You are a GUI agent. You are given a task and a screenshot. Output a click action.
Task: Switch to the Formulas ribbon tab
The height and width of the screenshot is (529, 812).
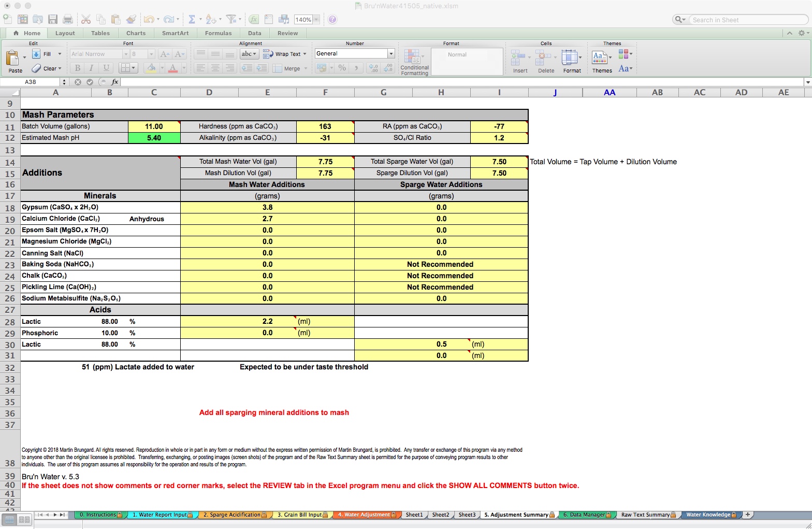[218, 33]
